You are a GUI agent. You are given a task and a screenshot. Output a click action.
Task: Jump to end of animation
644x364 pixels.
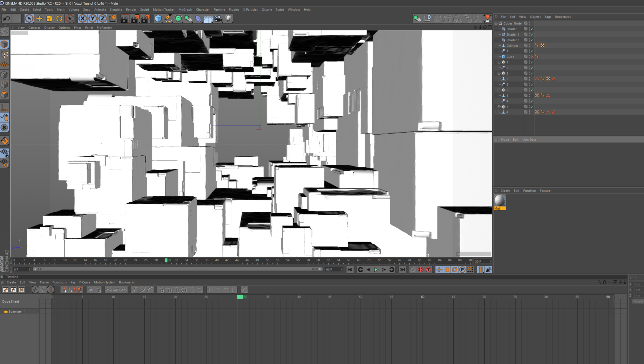tap(402, 270)
